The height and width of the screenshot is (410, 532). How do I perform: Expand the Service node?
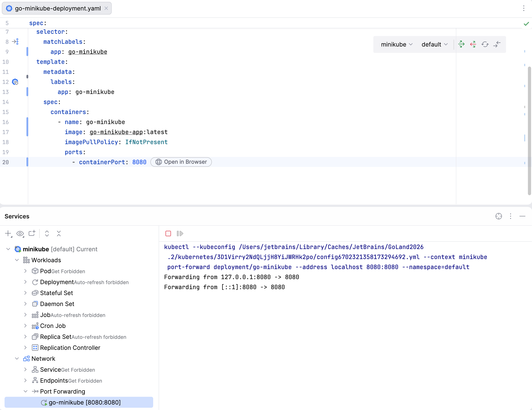[25, 370]
